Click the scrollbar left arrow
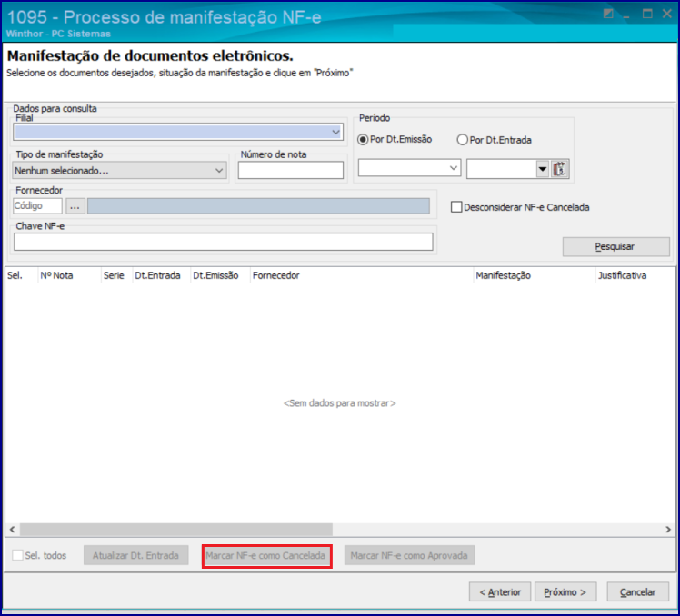 [x=12, y=529]
